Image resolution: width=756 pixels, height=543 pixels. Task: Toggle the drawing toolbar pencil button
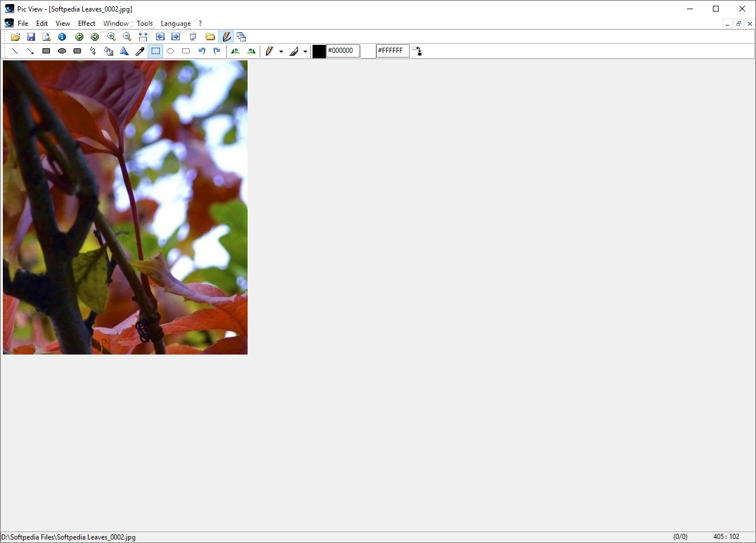[x=226, y=37]
